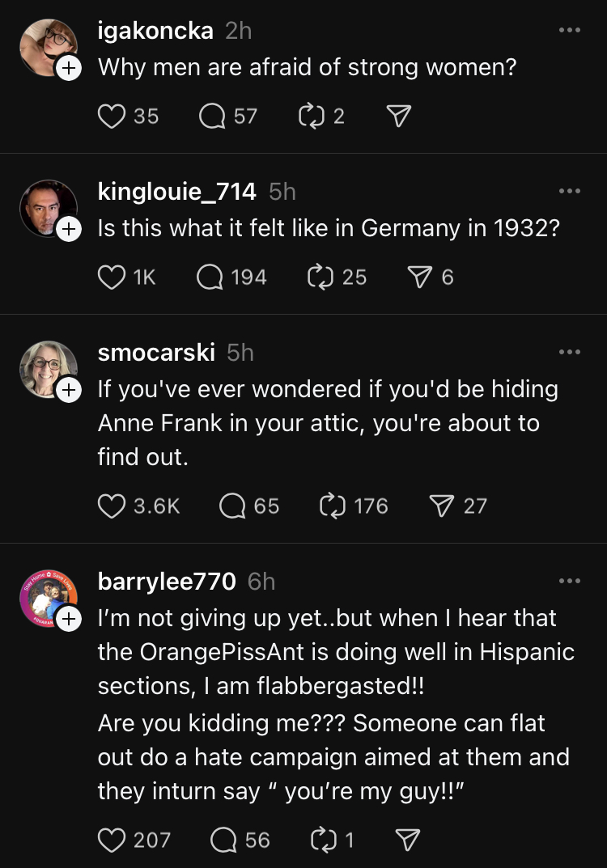The image size is (607, 868).
Task: Follow igakoncka using plus badge
Action: coord(69,69)
